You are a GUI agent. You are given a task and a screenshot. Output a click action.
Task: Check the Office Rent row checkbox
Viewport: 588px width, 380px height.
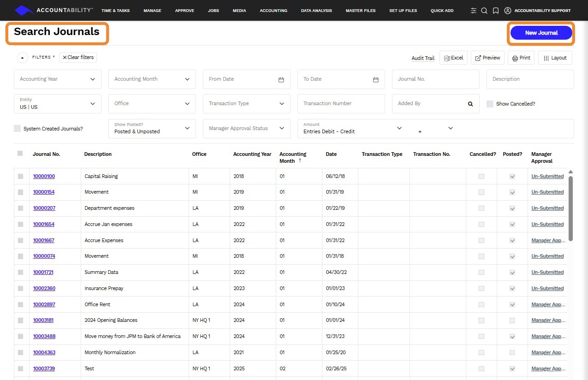[x=20, y=304]
